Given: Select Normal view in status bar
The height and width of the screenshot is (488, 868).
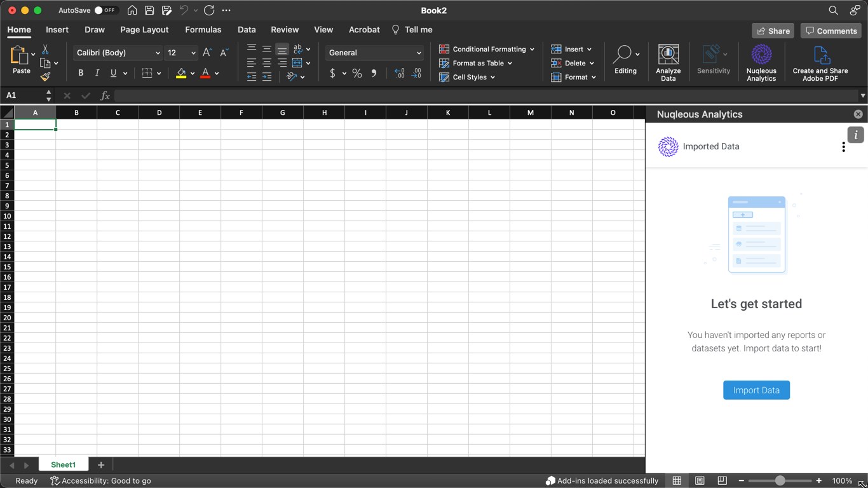Looking at the screenshot, I should (x=677, y=481).
